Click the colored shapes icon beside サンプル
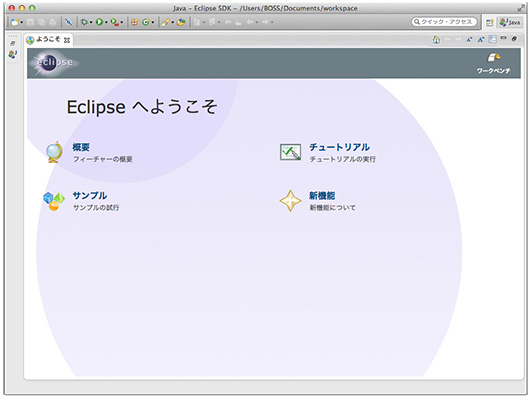Image resolution: width=530 pixels, height=398 pixels. [x=54, y=201]
